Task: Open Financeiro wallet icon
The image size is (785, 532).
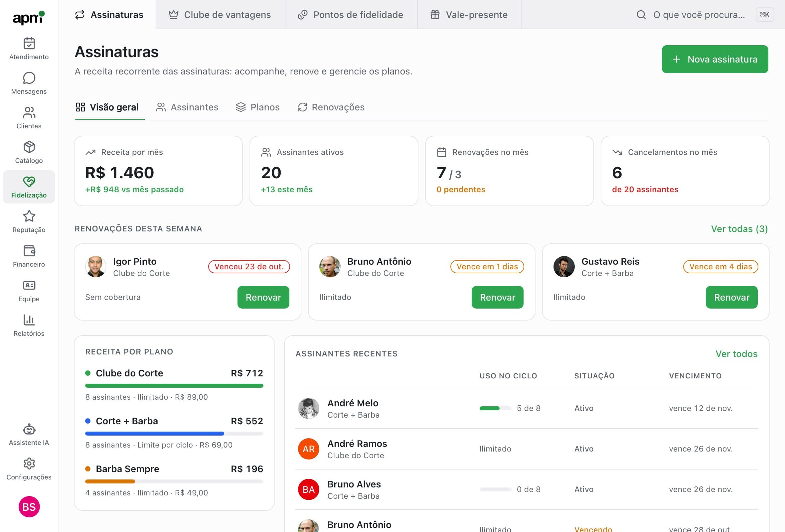Action: [29, 251]
